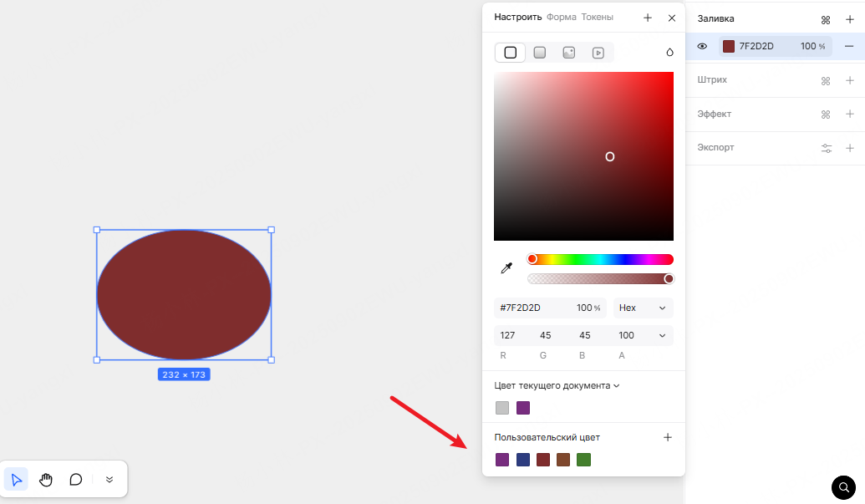Toggle fill visibility eye icon
This screenshot has width=865, height=504.
(x=702, y=47)
